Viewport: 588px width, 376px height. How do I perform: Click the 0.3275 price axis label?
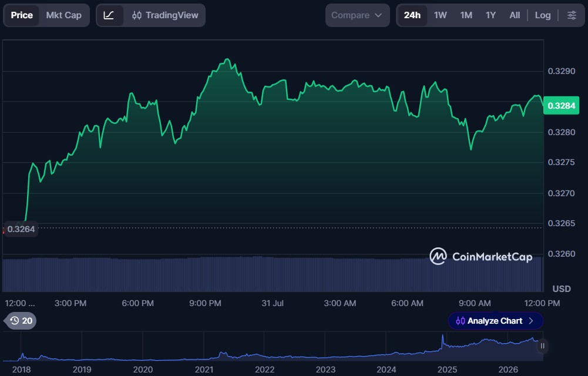(x=562, y=162)
